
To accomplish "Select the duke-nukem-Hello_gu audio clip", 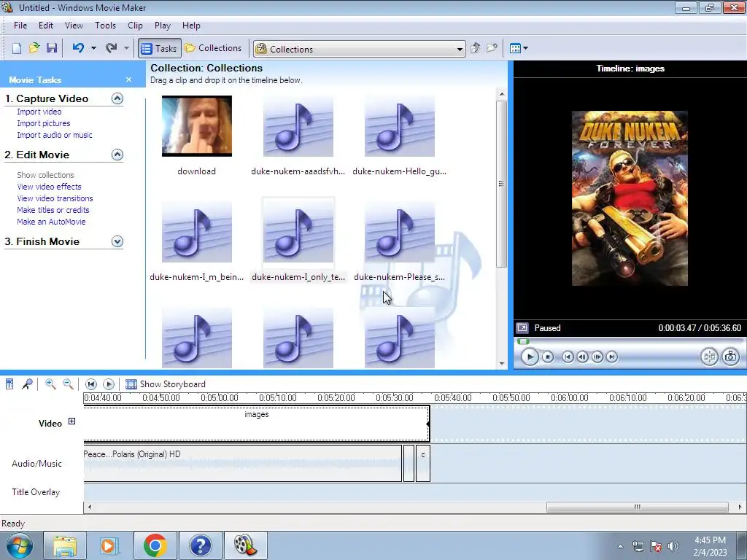I will (400, 126).
